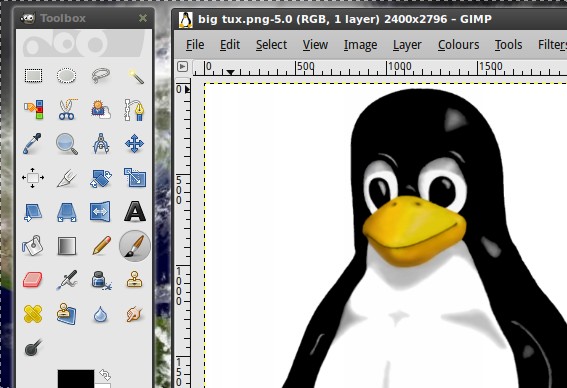The width and height of the screenshot is (567, 388).
Task: Open the image menu triangle at ruler corner
Action: click(183, 67)
